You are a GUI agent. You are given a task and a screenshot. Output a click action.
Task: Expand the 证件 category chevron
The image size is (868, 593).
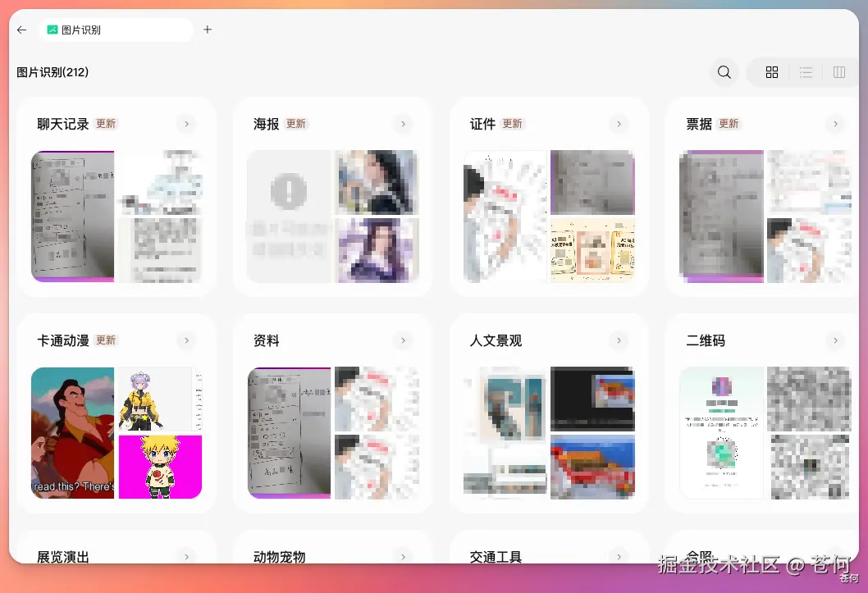(x=619, y=124)
